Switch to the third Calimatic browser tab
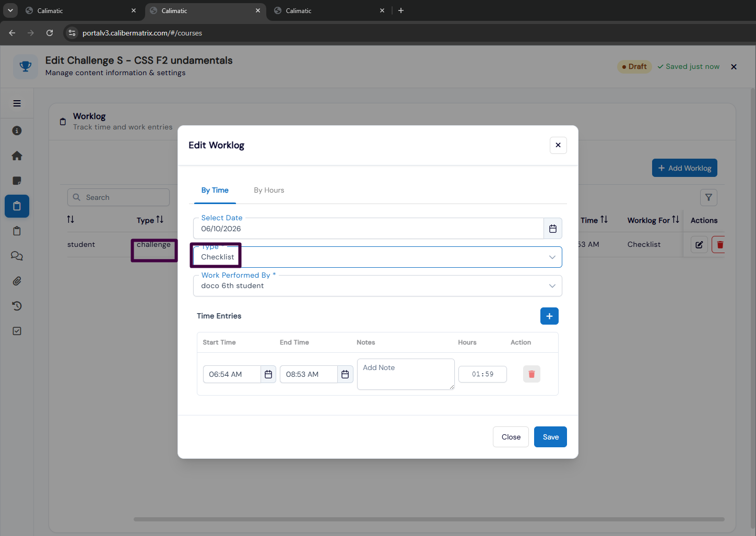 pos(329,10)
